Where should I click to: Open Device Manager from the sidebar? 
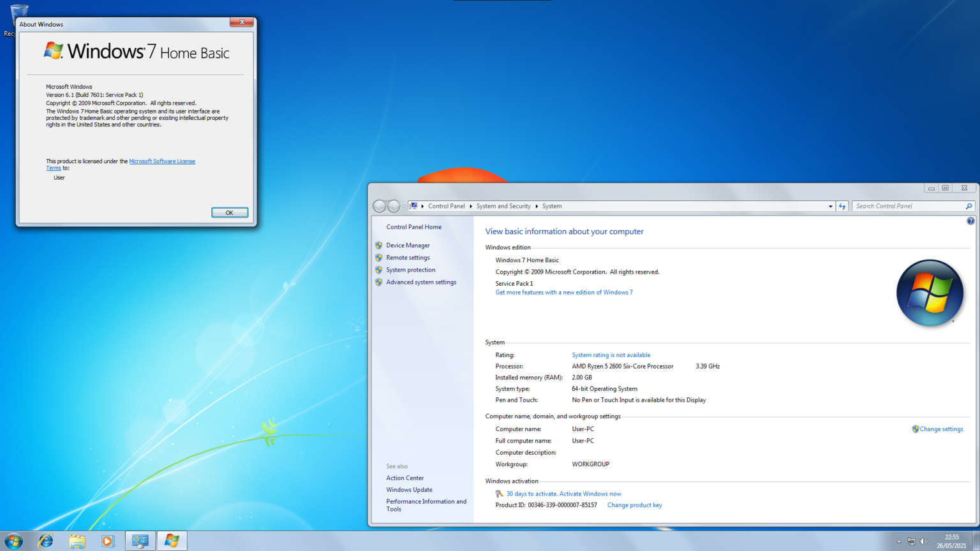tap(408, 245)
